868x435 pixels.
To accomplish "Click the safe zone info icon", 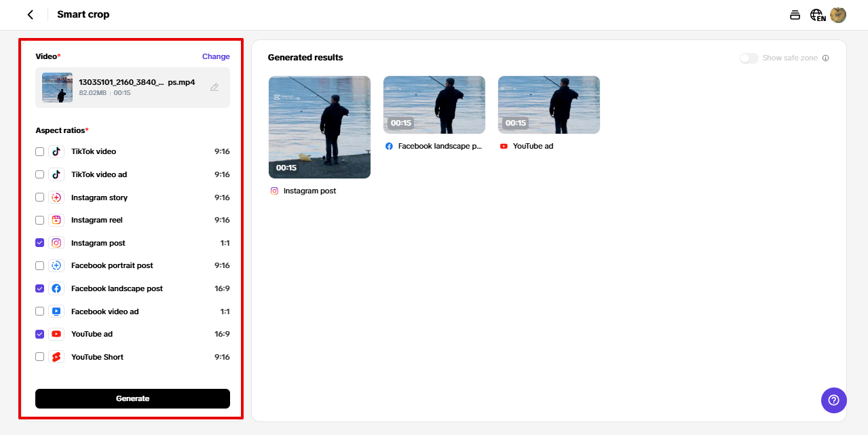I will click(x=826, y=58).
